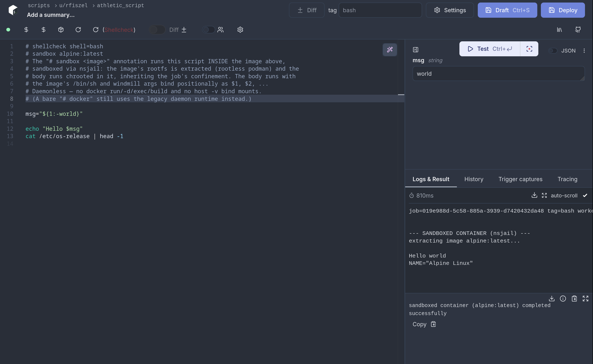Click the tag input field showing bash
593x364 pixels.
tap(380, 10)
